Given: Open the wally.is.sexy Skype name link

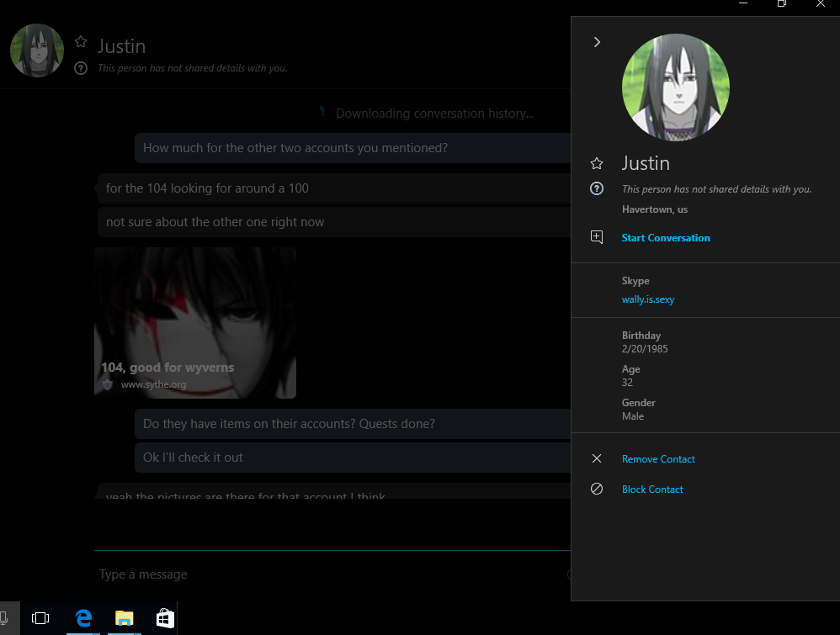Looking at the screenshot, I should pyautogui.click(x=648, y=299).
